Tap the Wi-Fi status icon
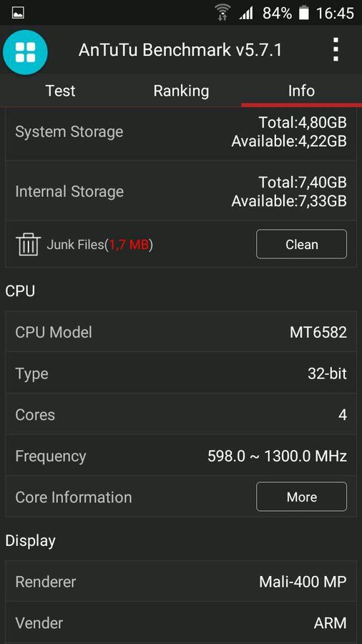 [222, 13]
